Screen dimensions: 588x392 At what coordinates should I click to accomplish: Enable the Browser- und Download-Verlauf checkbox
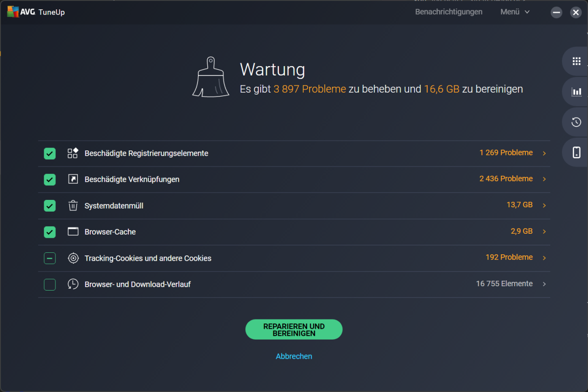click(50, 284)
